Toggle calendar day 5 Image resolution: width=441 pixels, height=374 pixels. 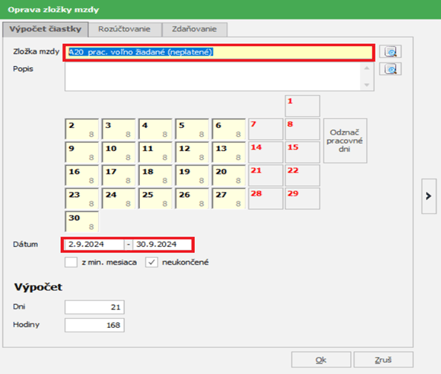pyautogui.click(x=192, y=129)
